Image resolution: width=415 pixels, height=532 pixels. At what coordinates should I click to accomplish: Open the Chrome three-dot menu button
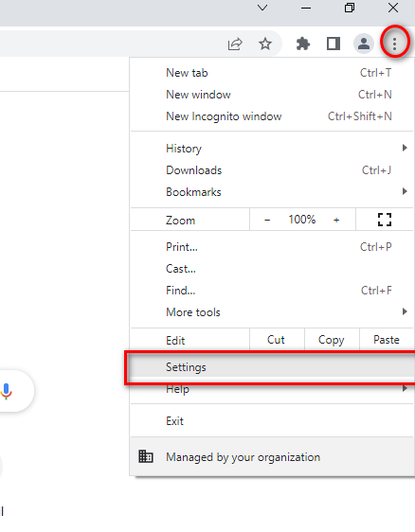pos(394,44)
